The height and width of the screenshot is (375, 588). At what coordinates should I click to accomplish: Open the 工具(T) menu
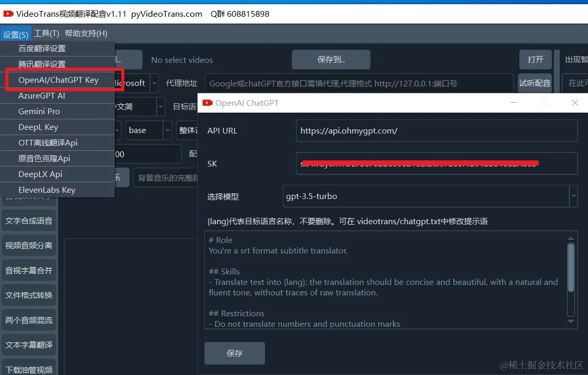tap(47, 34)
